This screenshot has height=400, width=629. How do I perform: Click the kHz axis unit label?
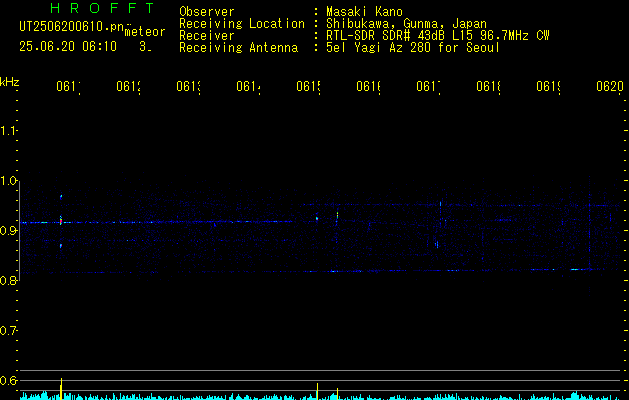point(10,82)
